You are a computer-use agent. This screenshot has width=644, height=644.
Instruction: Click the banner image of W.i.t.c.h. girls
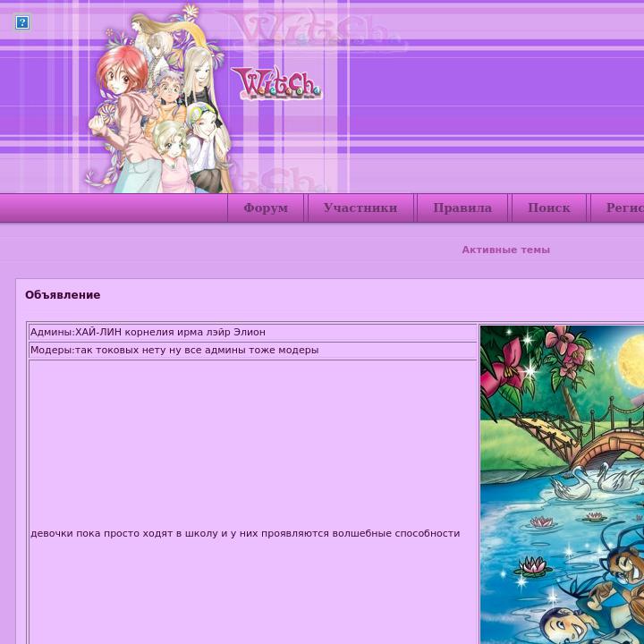(160, 98)
